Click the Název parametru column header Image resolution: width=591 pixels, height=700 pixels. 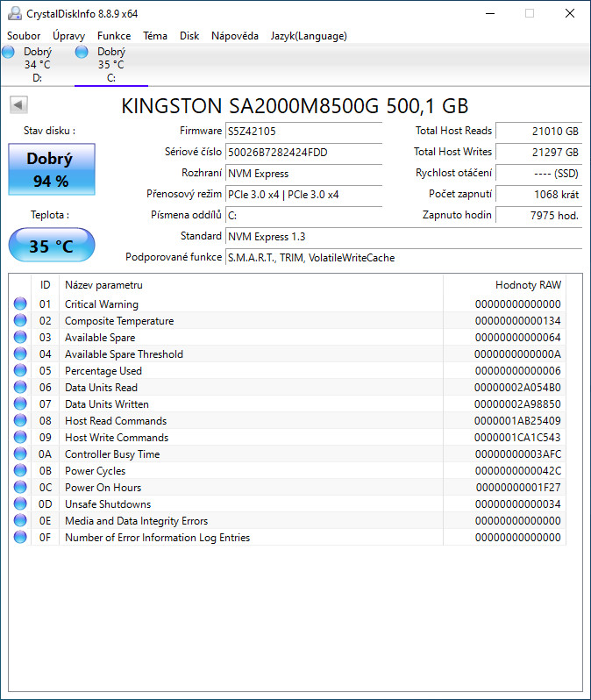coord(103,285)
